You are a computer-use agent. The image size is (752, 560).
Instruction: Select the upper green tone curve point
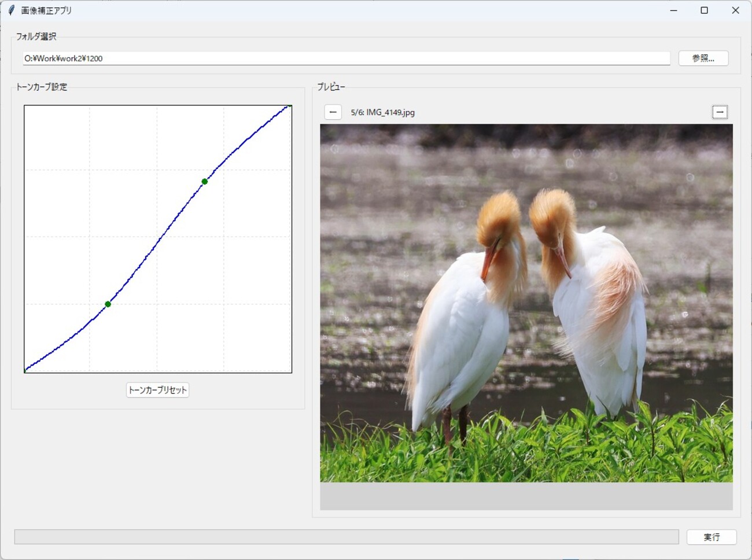[x=205, y=182]
